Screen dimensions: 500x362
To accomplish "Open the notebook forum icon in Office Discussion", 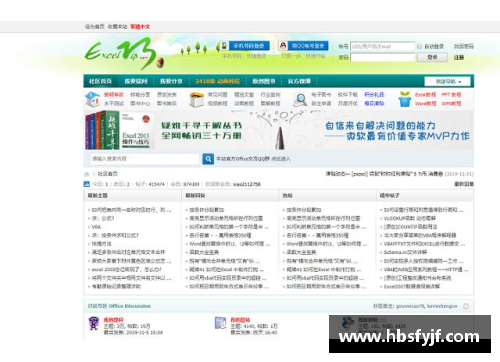I will point(220,323).
